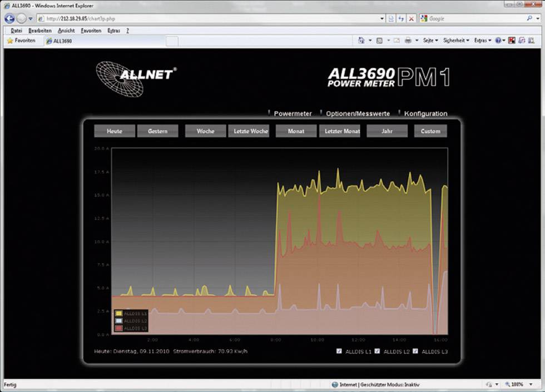Click the Woche button
Screen dimensions: 545x392
click(x=205, y=131)
